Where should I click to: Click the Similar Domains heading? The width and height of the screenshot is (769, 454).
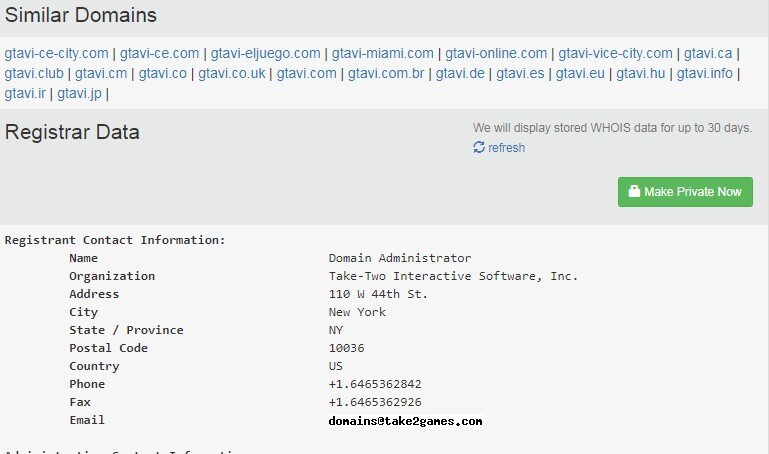[x=80, y=15]
